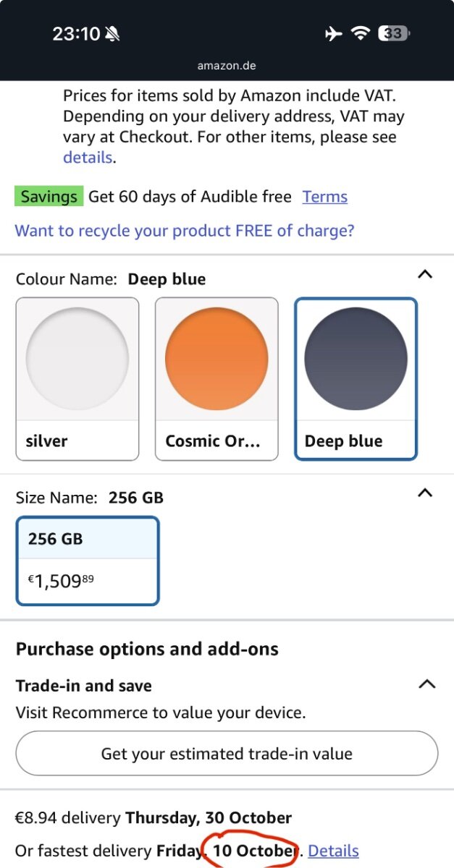Tap the Wi-Fi signal icon

359,33
